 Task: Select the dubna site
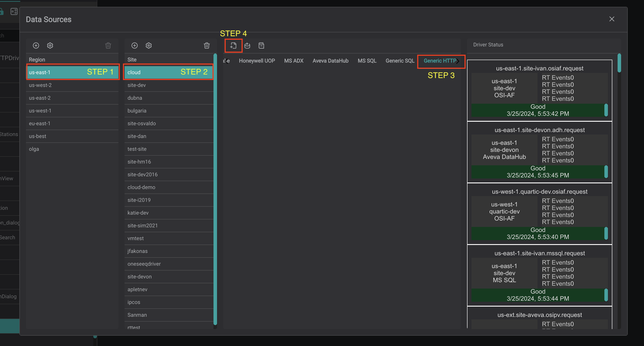[x=169, y=98]
